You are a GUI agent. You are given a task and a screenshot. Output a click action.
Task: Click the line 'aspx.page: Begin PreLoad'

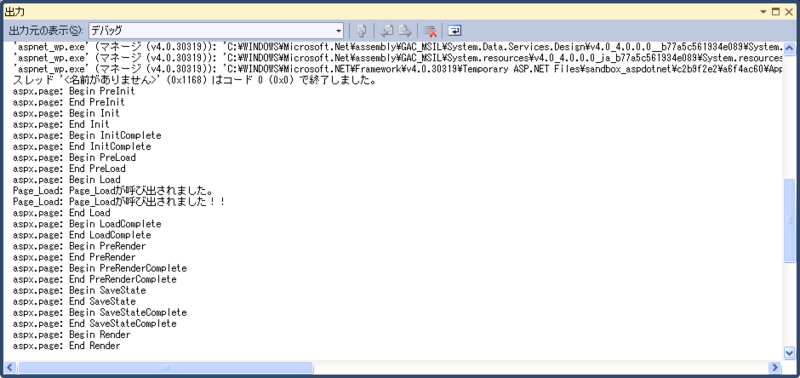pos(74,158)
